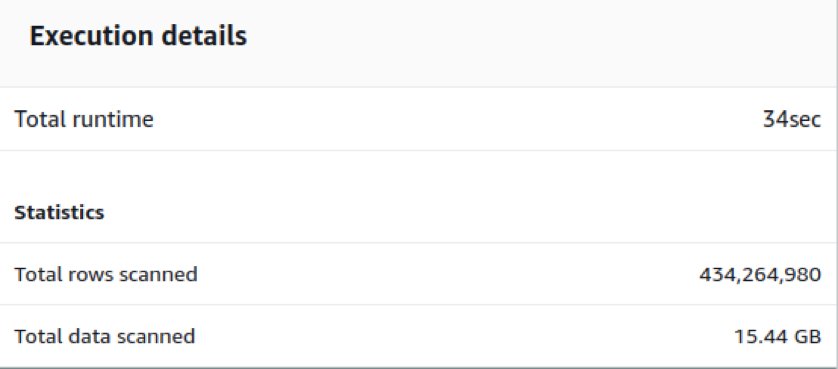Select the Total rows scanned label

106,274
